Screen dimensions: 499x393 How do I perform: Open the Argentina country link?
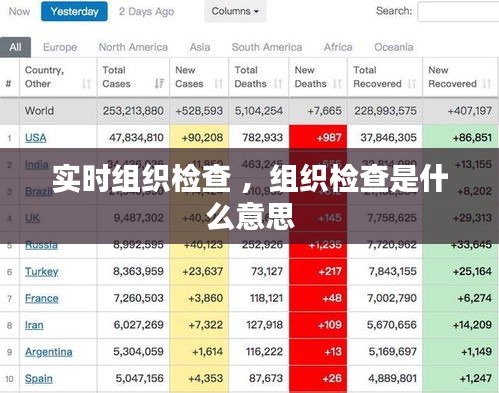point(49,352)
